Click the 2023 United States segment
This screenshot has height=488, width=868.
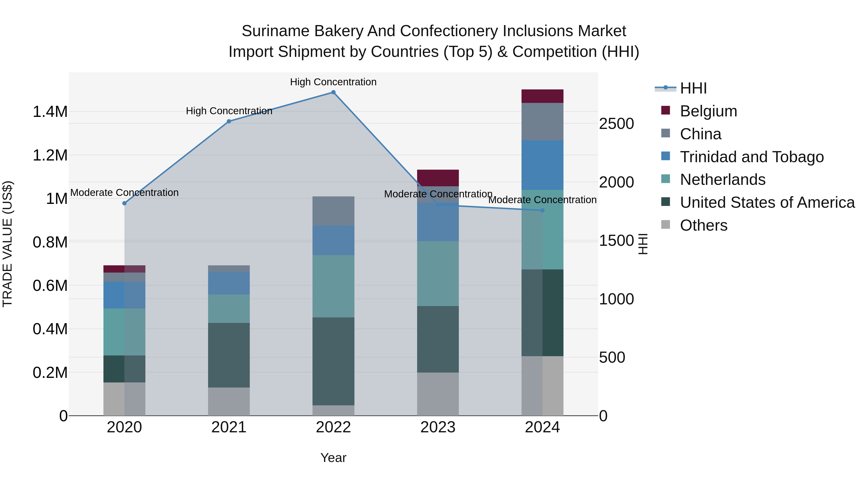tap(438, 340)
